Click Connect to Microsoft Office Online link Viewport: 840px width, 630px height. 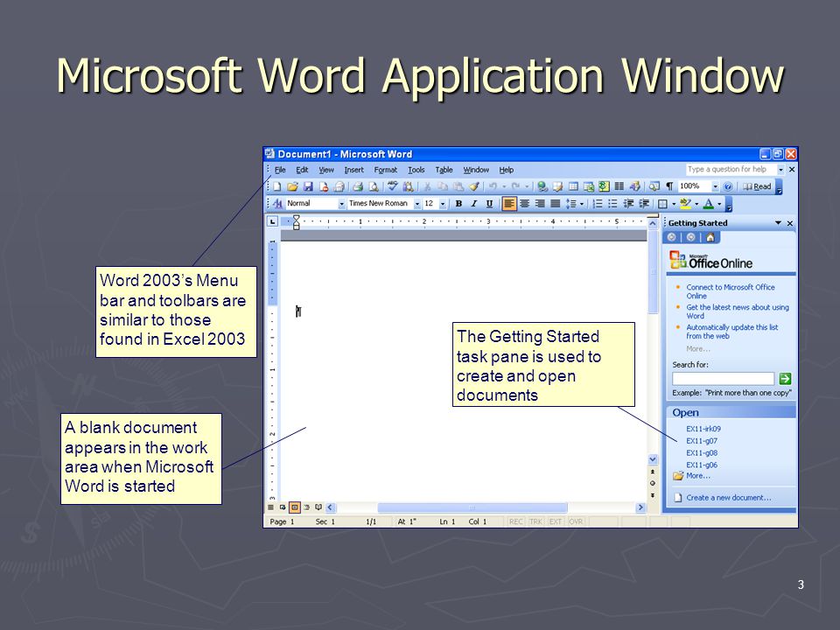(x=730, y=291)
